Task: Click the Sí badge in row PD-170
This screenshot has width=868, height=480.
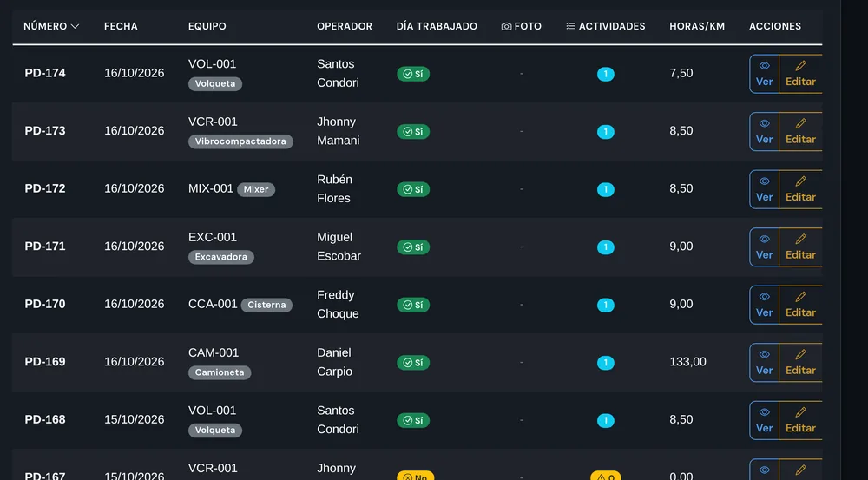Action: coord(413,305)
